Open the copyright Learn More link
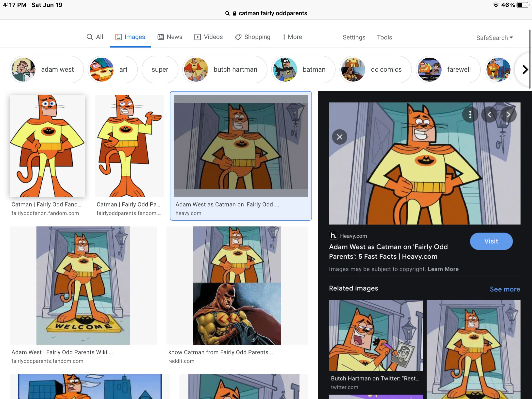 [443, 269]
